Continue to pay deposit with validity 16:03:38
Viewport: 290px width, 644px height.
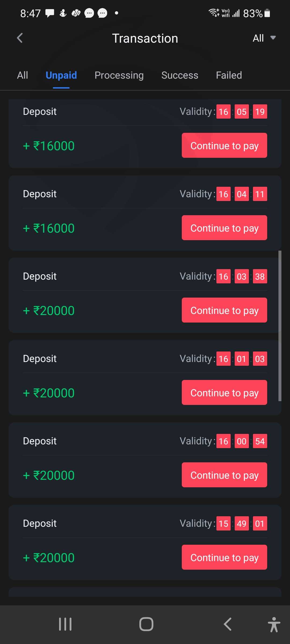point(224,310)
